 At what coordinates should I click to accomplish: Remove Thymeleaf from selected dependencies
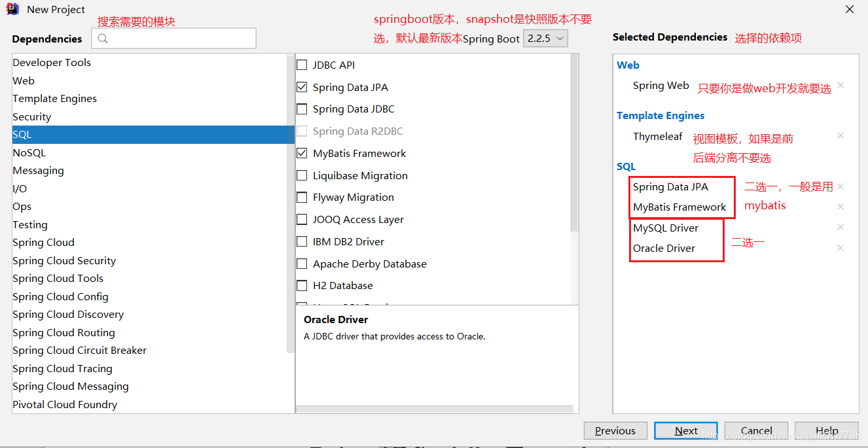click(841, 135)
